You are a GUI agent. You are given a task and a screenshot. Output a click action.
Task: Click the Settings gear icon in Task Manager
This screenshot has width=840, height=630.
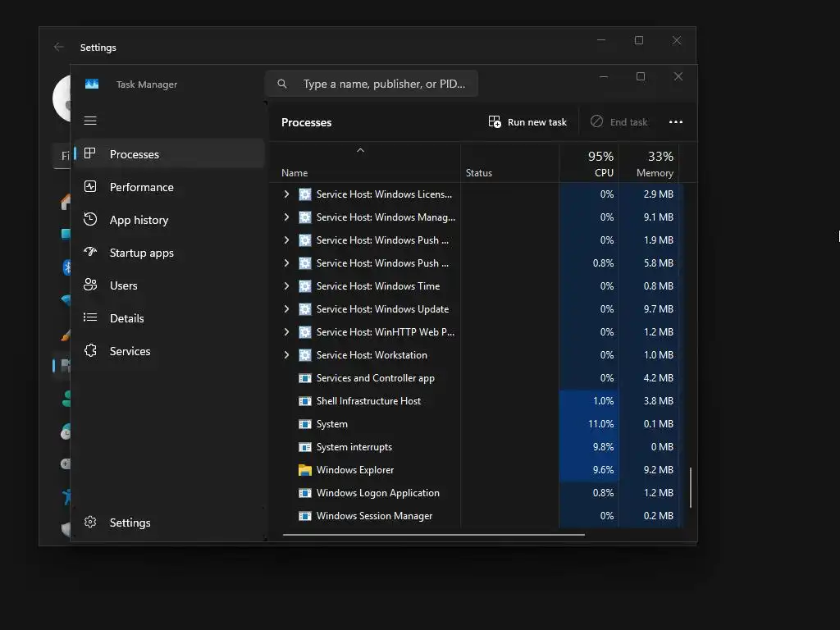(x=90, y=522)
